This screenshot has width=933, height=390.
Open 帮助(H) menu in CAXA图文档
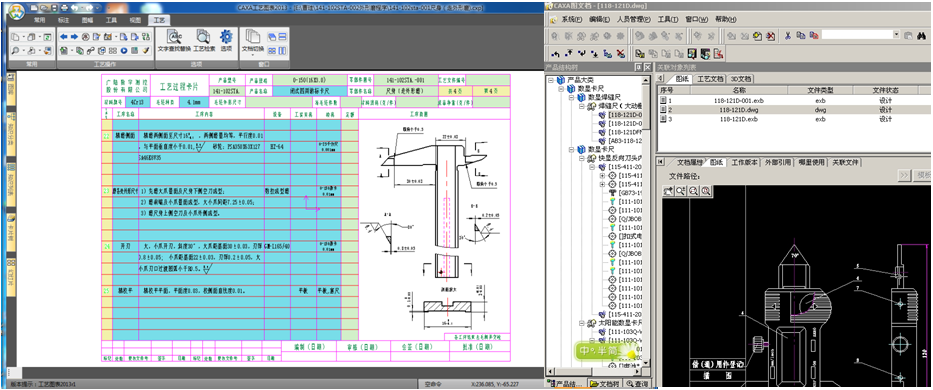point(725,19)
